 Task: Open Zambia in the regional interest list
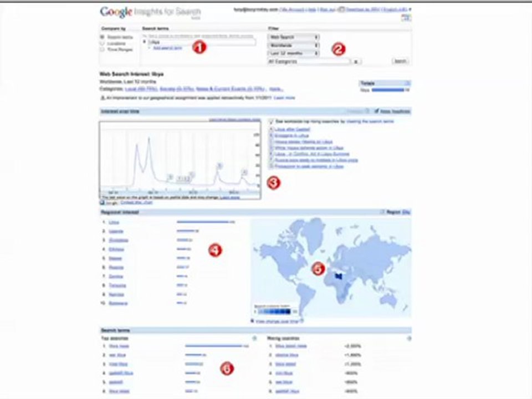(116, 277)
